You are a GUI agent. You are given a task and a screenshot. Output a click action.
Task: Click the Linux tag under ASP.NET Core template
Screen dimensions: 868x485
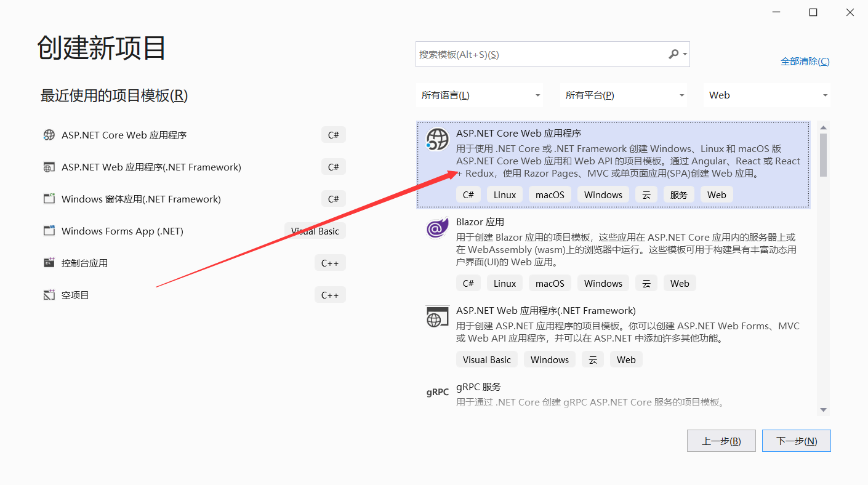(505, 195)
